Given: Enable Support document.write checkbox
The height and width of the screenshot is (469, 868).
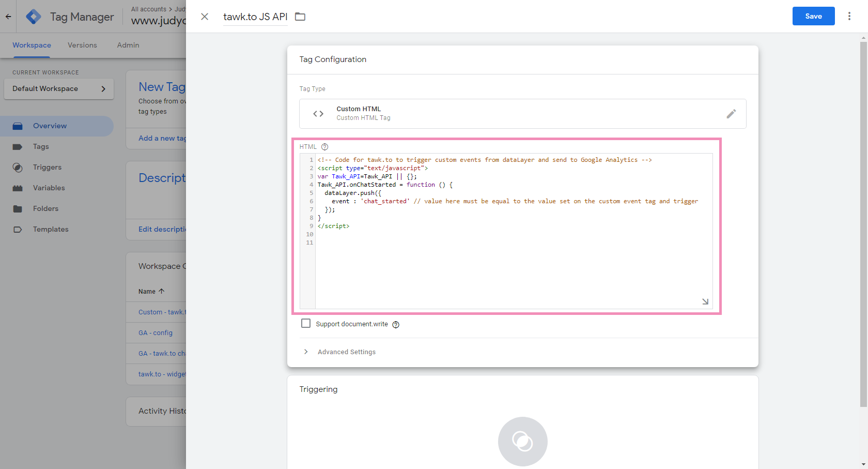Looking at the screenshot, I should pyautogui.click(x=306, y=323).
